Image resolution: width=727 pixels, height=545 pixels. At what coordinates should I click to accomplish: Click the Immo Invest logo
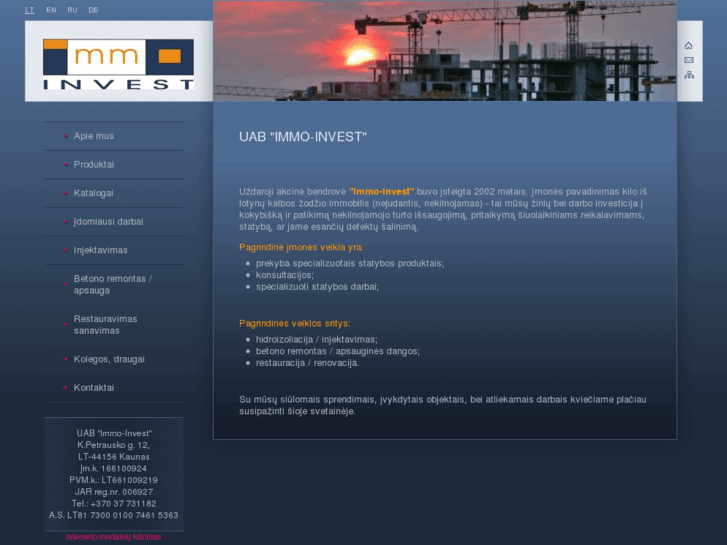click(x=119, y=64)
